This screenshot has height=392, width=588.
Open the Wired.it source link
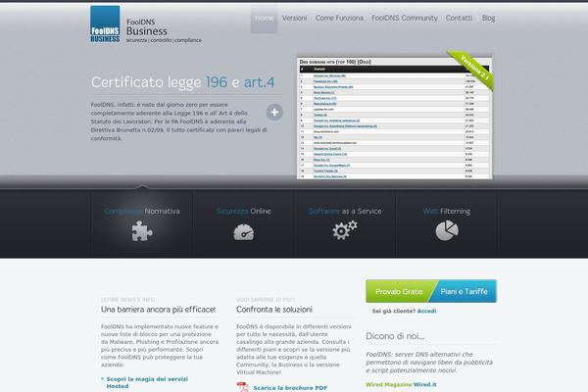(425, 384)
